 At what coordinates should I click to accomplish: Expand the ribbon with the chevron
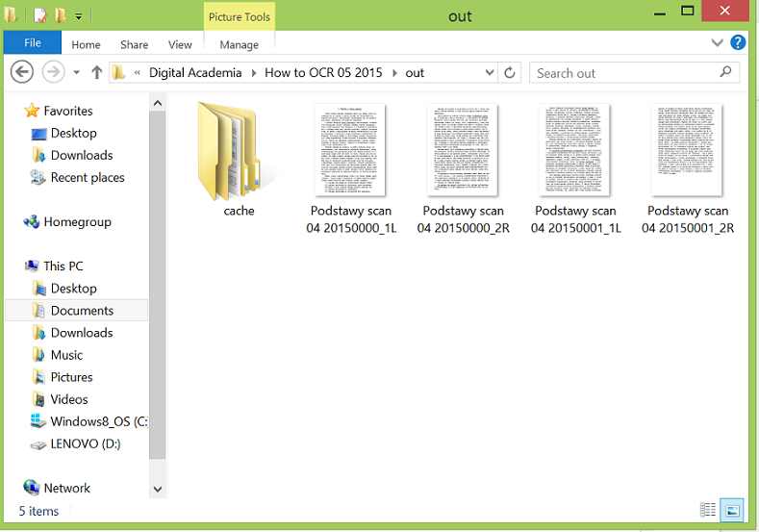coord(717,43)
